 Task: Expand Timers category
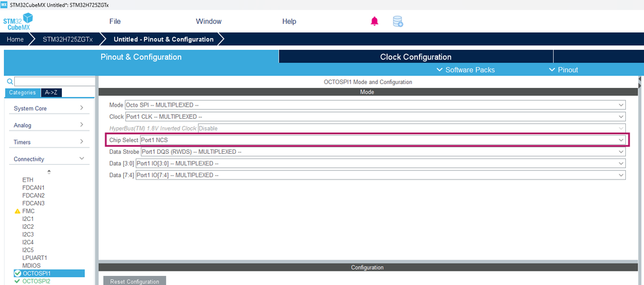pos(49,142)
